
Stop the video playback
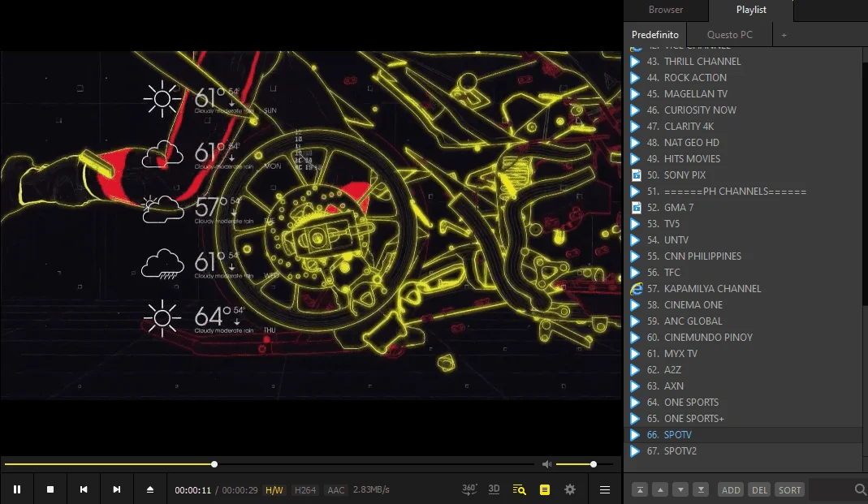50,489
